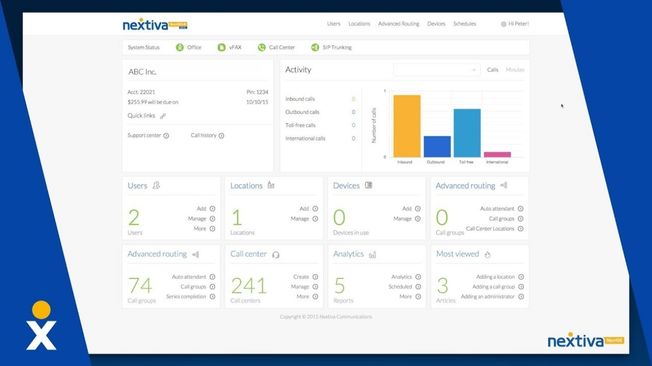Click the Call groups arrow in the 0 Call groups card
Viewport: 652px width, 366px height.
click(521, 219)
